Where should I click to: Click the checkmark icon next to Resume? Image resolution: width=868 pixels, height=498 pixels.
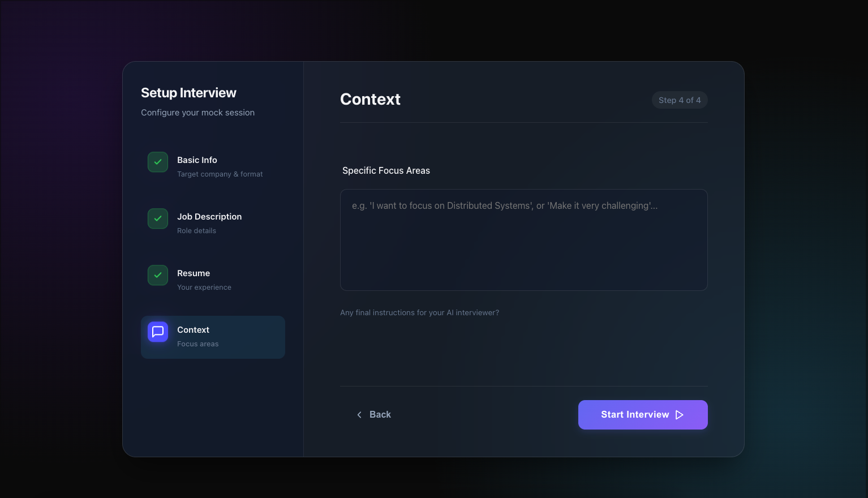157,275
